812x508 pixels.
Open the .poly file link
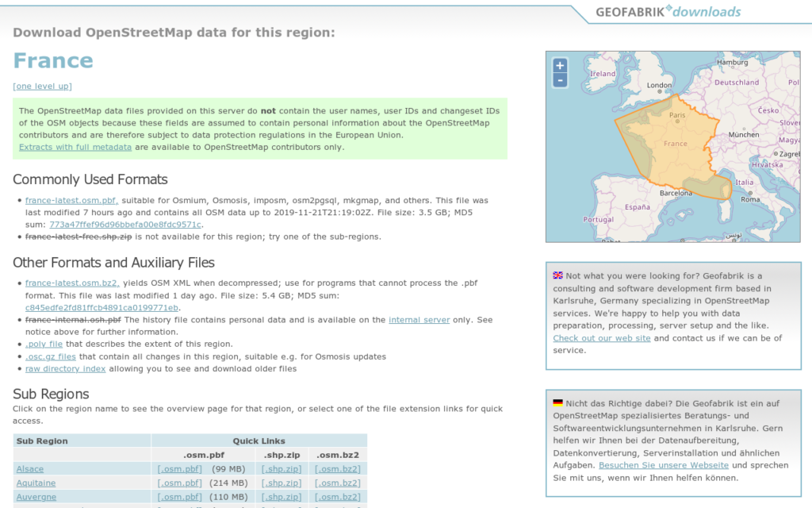(x=44, y=344)
